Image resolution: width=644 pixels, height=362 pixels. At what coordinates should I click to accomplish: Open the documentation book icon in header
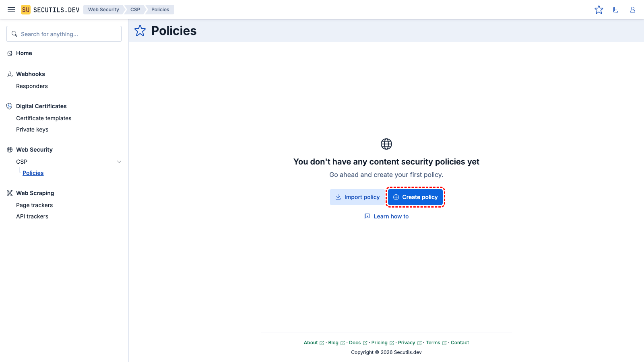(616, 10)
